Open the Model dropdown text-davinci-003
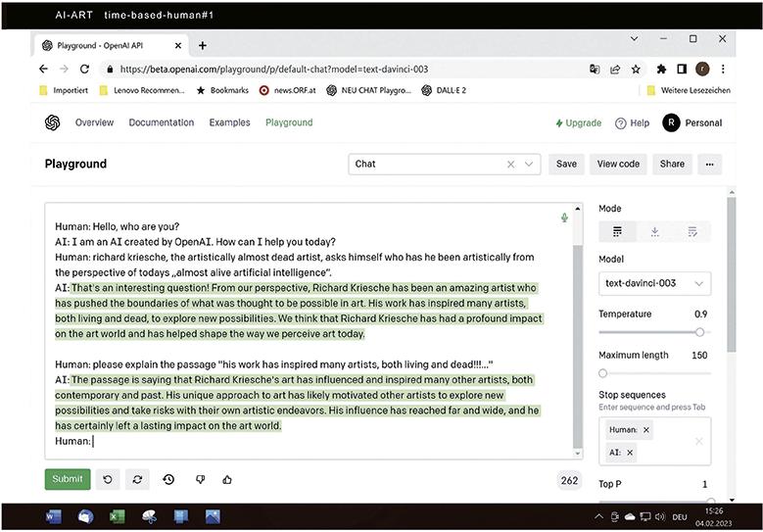The height and width of the screenshot is (532, 763). tap(655, 283)
